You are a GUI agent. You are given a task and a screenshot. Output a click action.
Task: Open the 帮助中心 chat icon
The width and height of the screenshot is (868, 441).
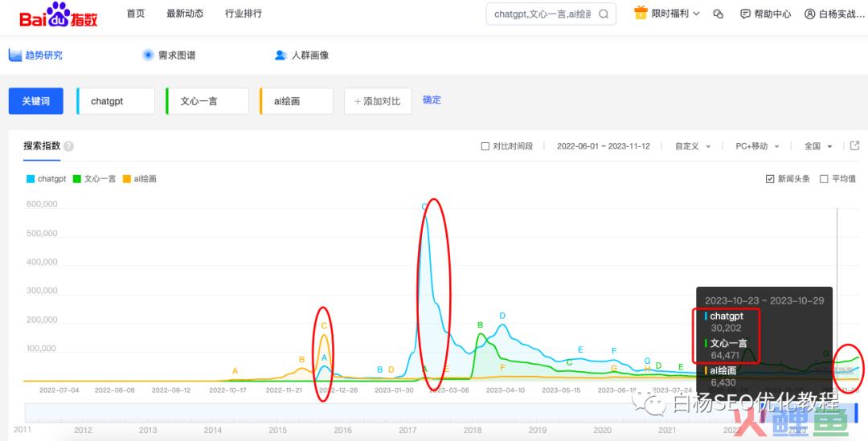(746, 14)
